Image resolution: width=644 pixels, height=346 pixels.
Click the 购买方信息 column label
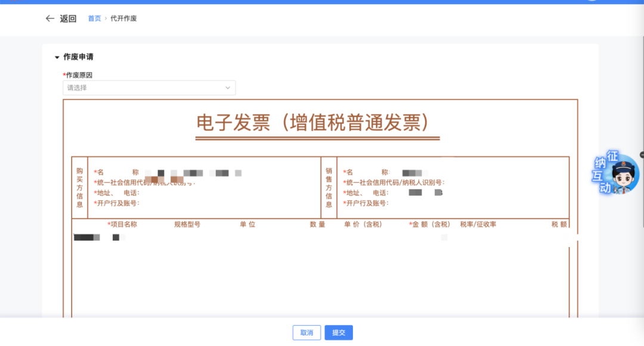pos(80,188)
